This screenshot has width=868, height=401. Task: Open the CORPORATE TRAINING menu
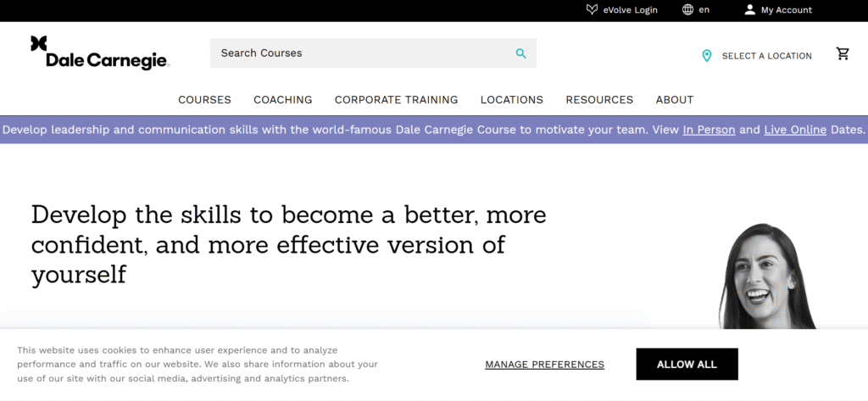[397, 100]
